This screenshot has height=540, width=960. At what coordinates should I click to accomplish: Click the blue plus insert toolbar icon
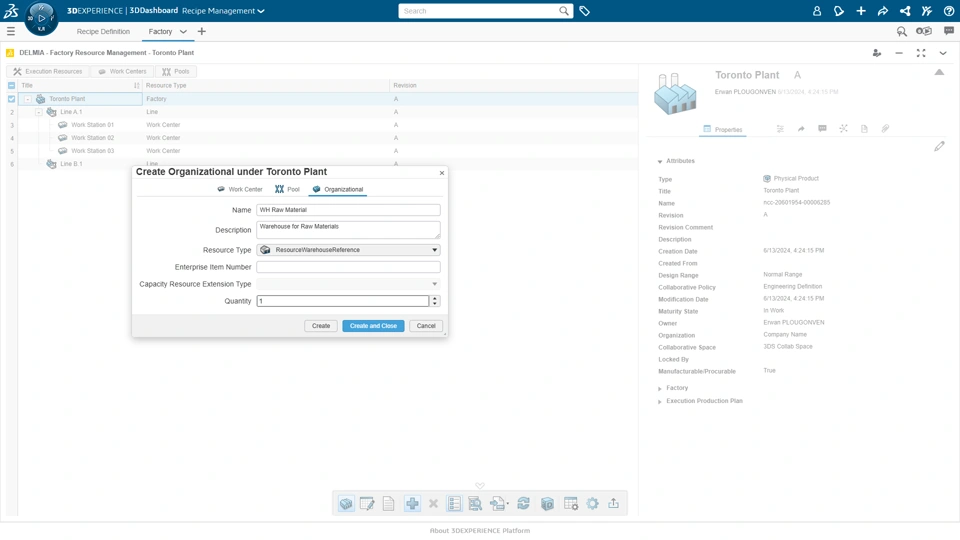click(x=412, y=504)
